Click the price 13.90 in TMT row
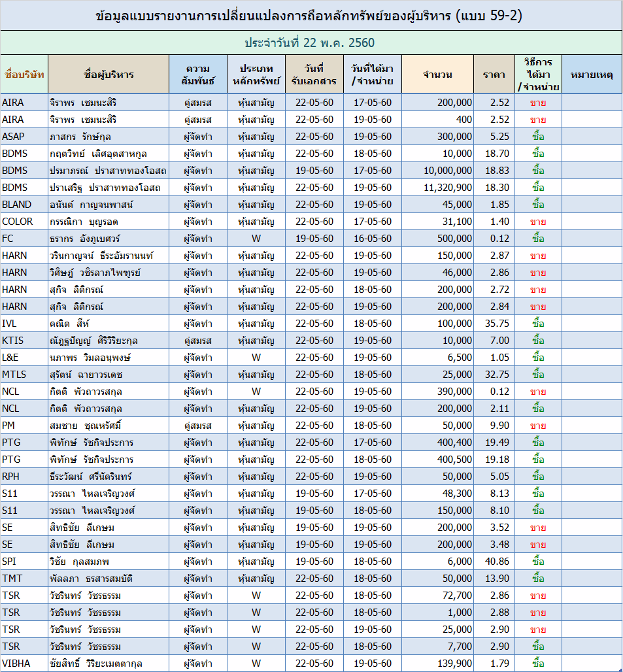 (497, 579)
